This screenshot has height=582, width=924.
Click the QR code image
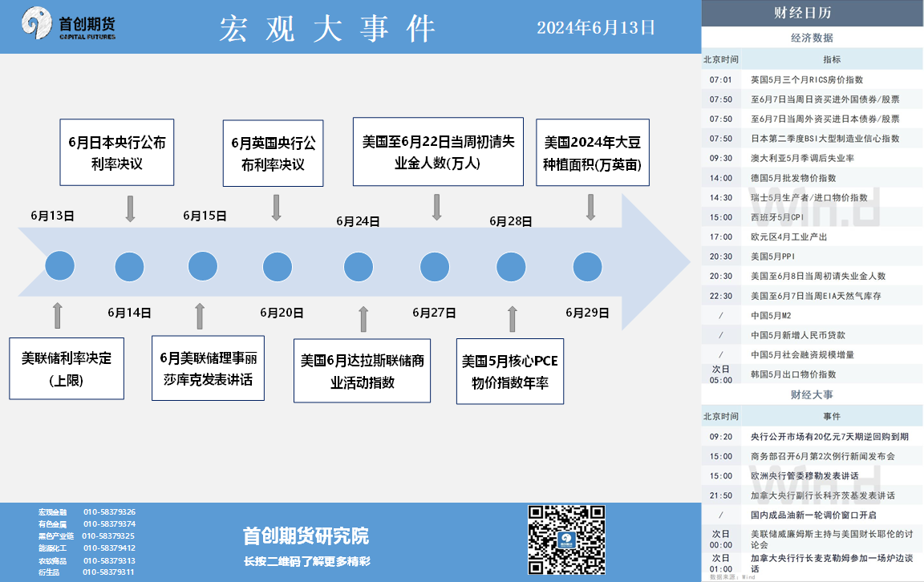tap(566, 540)
